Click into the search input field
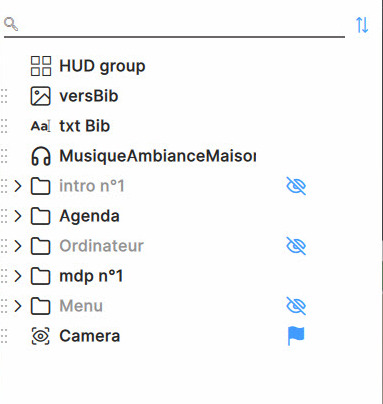Screen dimensions: 383x404 (x=182, y=25)
